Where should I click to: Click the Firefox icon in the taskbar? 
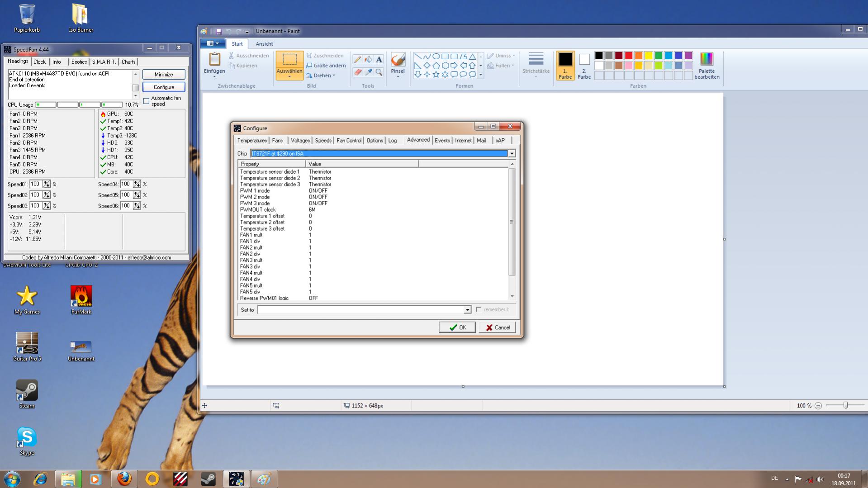[x=124, y=479]
